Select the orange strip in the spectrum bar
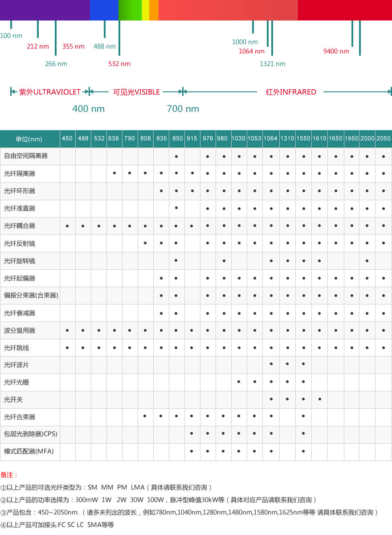 point(154,10)
